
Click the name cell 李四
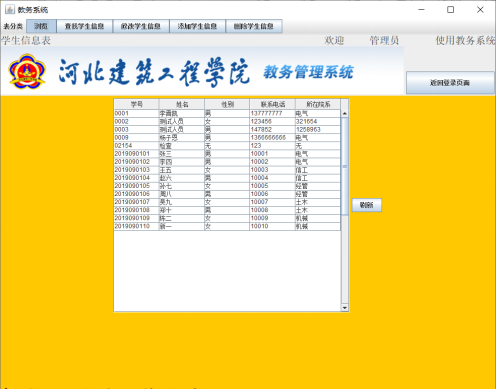tap(182, 162)
